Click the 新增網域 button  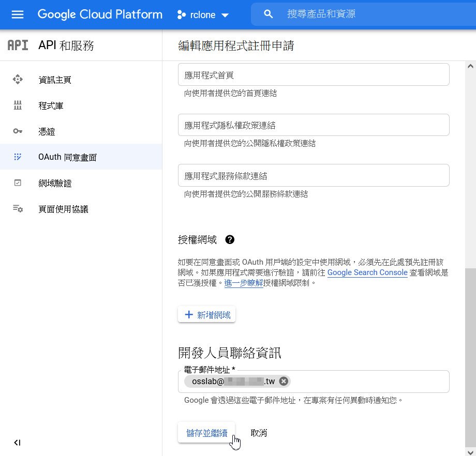point(207,315)
